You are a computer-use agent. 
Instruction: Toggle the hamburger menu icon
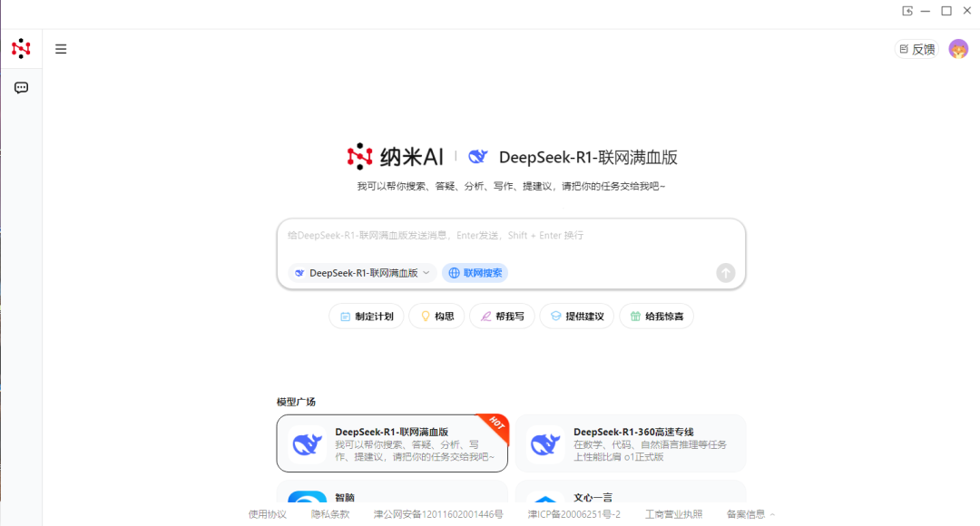click(61, 49)
